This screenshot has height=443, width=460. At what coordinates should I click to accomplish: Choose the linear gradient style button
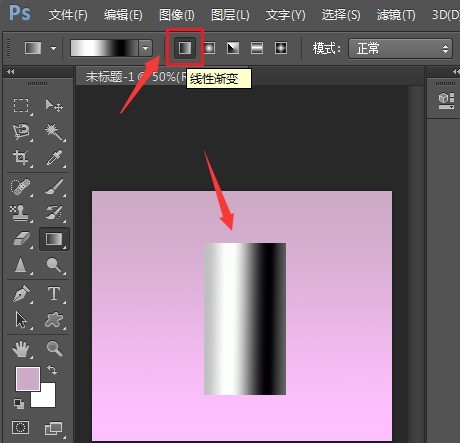pos(185,48)
